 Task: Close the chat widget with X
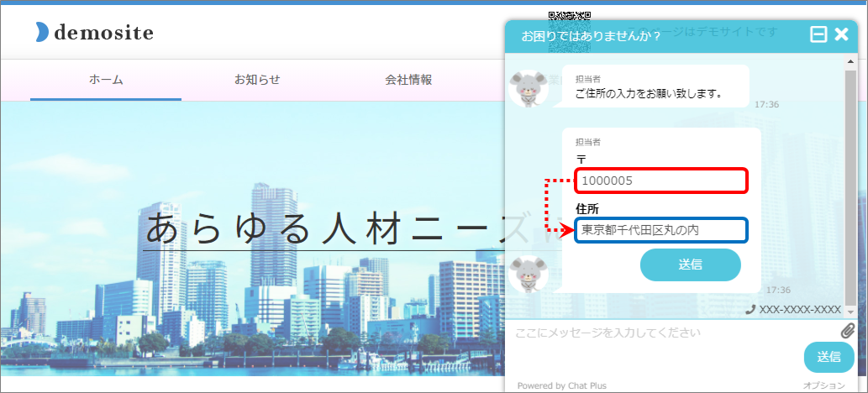tap(841, 35)
